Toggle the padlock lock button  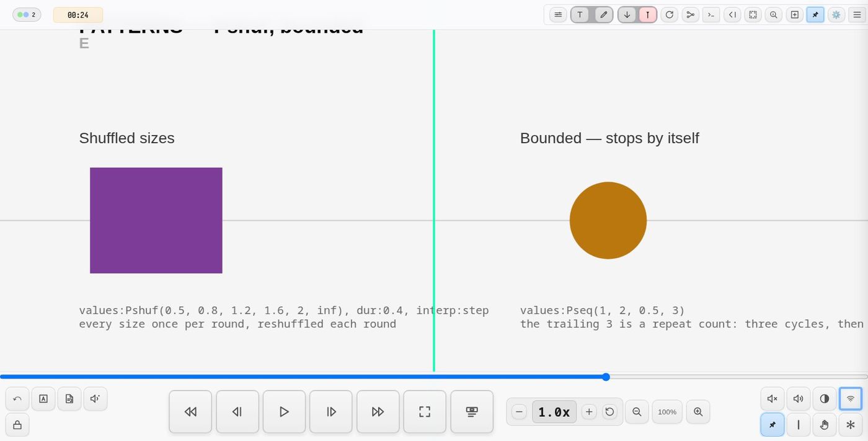(x=17, y=425)
